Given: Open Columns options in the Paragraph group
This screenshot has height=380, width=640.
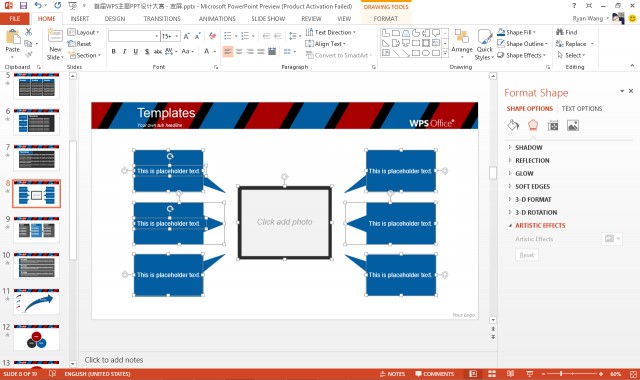Looking at the screenshot, I should [x=289, y=51].
